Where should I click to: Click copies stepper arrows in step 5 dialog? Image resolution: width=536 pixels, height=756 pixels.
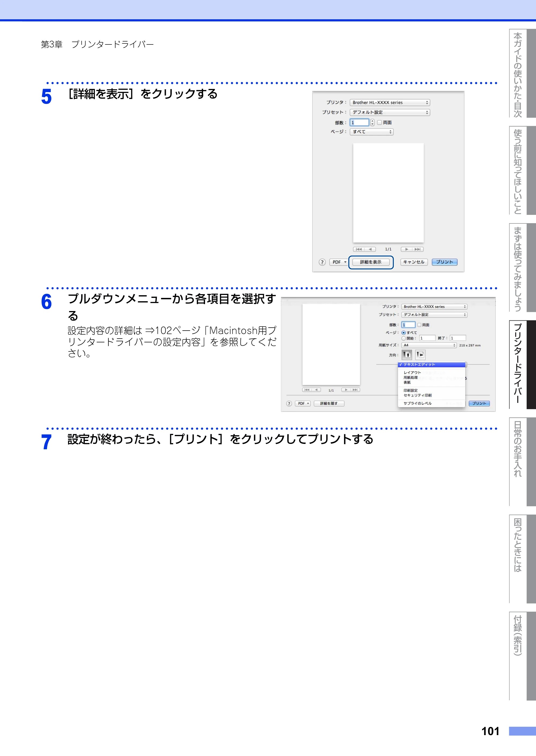point(372,122)
